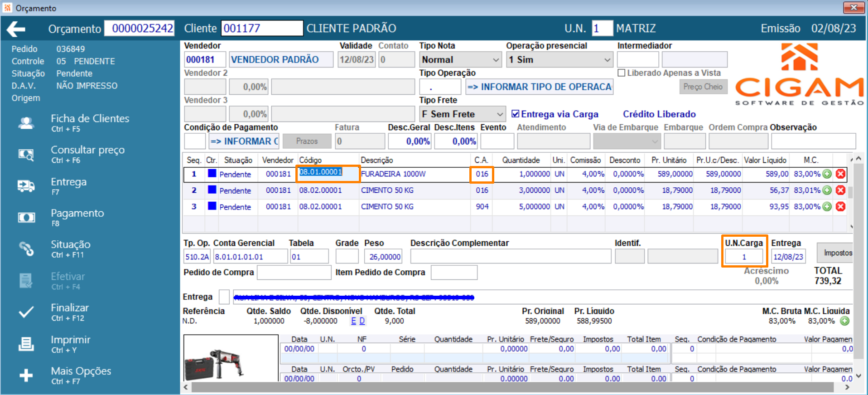Click the Valor Líquido column header

tap(765, 160)
